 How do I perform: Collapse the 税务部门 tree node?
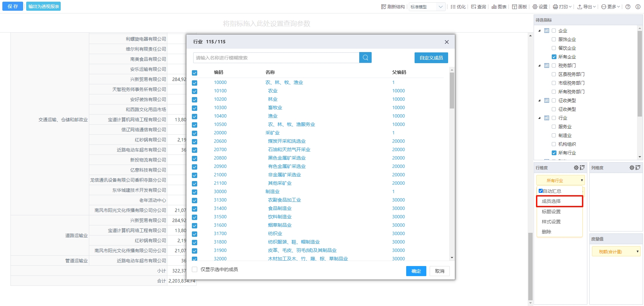click(539, 65)
